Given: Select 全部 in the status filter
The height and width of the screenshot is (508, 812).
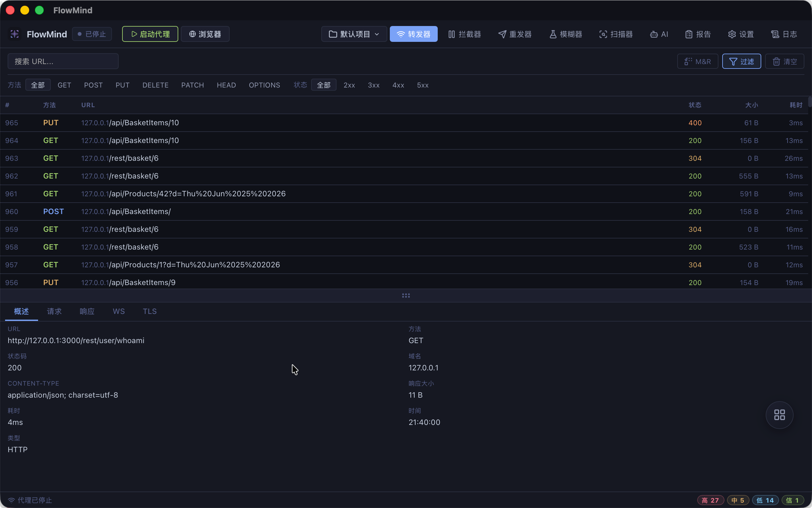Looking at the screenshot, I should coord(324,85).
